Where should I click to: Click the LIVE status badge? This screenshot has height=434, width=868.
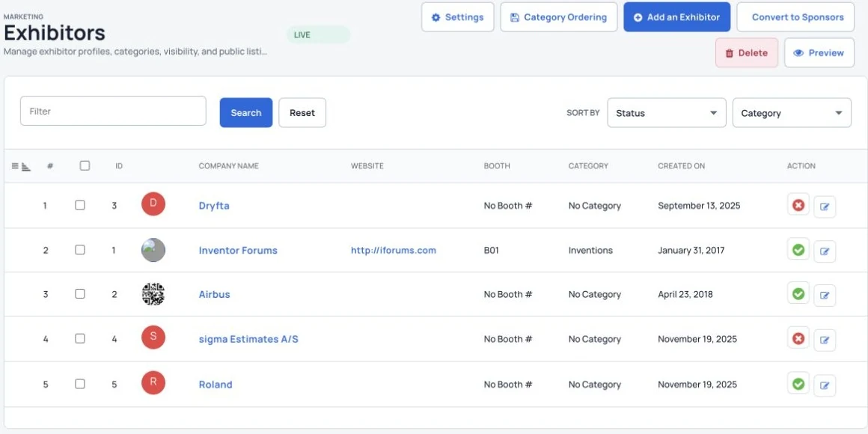(318, 35)
